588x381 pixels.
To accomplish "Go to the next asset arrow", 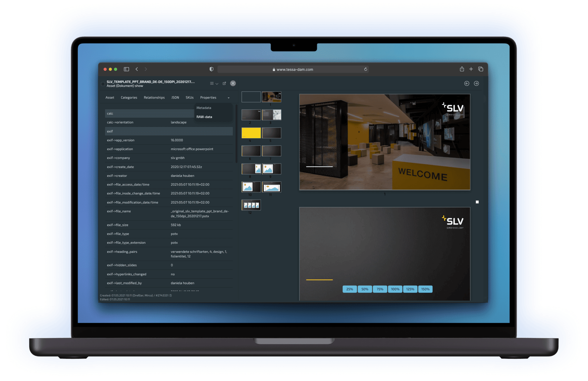I will click(477, 83).
